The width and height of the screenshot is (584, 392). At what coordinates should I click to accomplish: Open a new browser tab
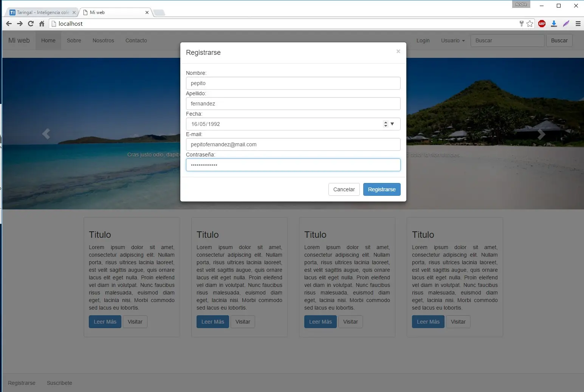159,12
